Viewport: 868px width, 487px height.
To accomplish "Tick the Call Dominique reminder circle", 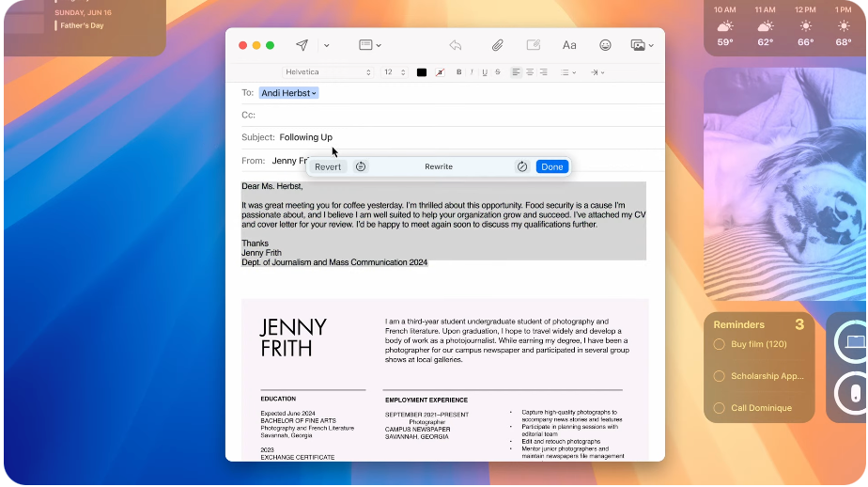I will [x=720, y=408].
